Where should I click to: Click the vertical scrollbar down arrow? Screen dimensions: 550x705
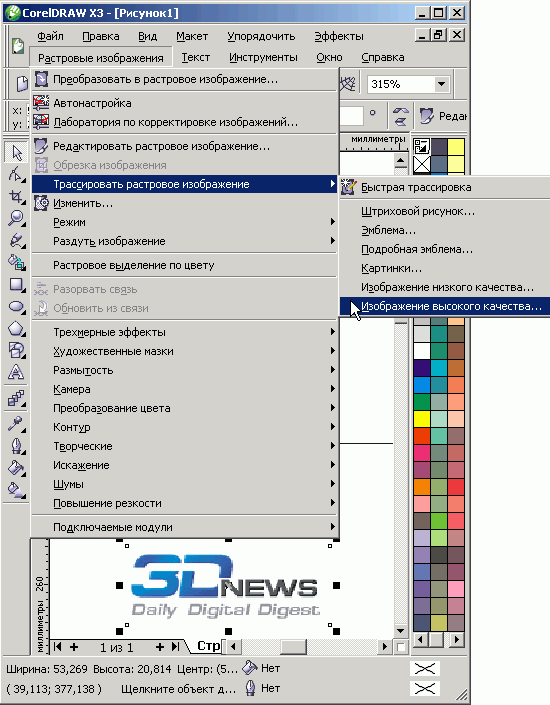tap(400, 630)
